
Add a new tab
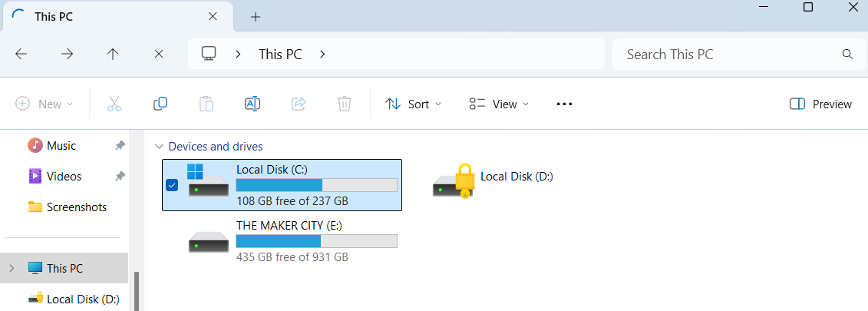[x=256, y=17]
